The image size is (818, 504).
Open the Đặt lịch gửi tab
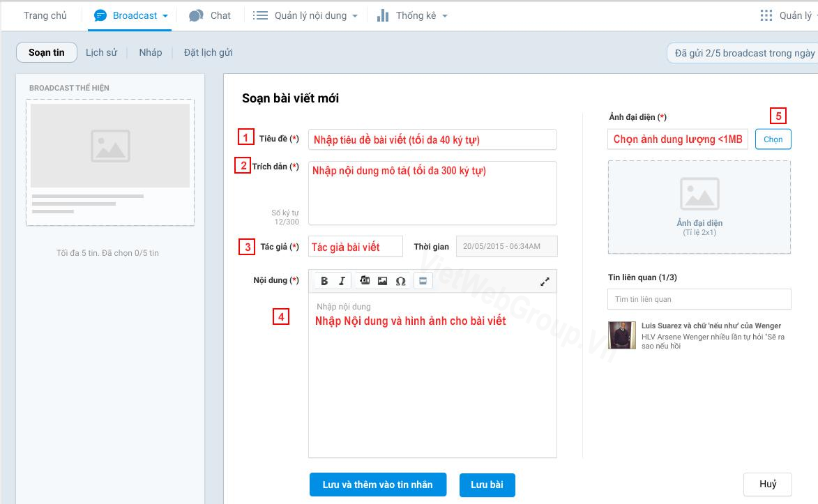point(208,52)
